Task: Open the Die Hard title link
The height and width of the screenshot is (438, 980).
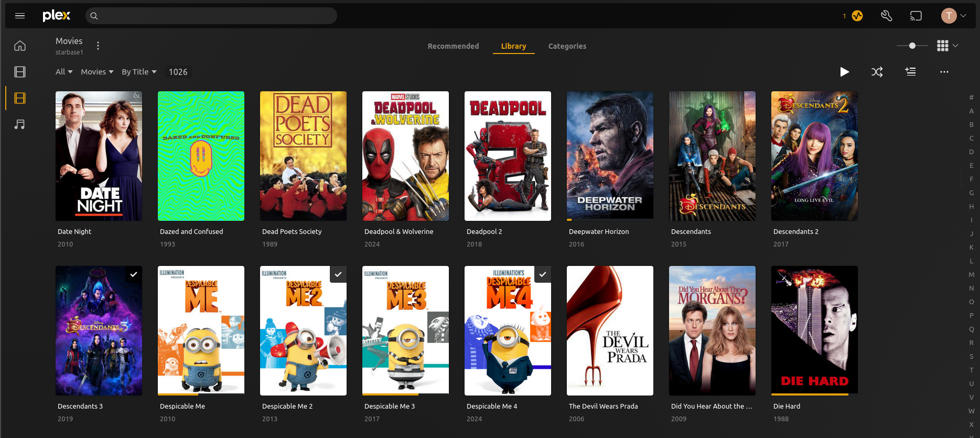Action: tap(787, 406)
